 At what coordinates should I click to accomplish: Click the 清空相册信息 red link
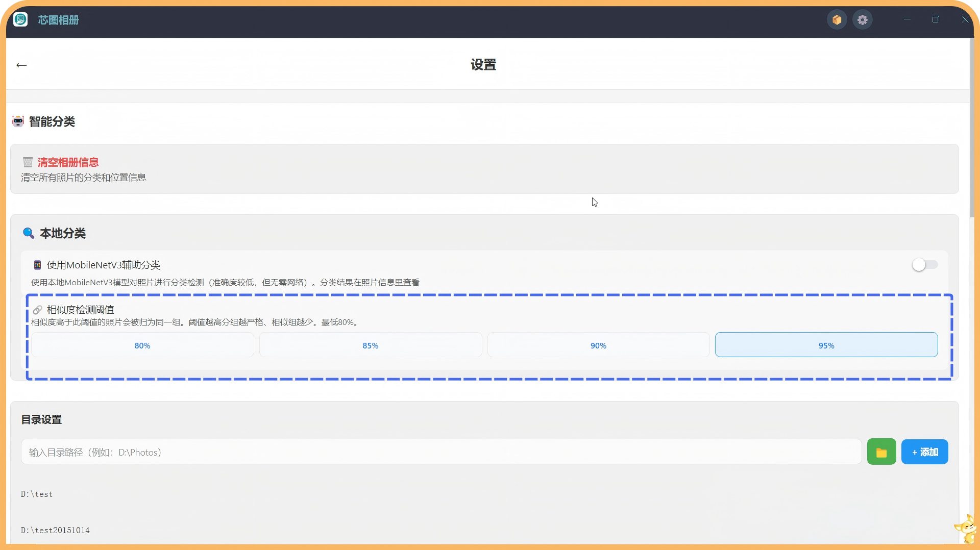click(x=68, y=162)
